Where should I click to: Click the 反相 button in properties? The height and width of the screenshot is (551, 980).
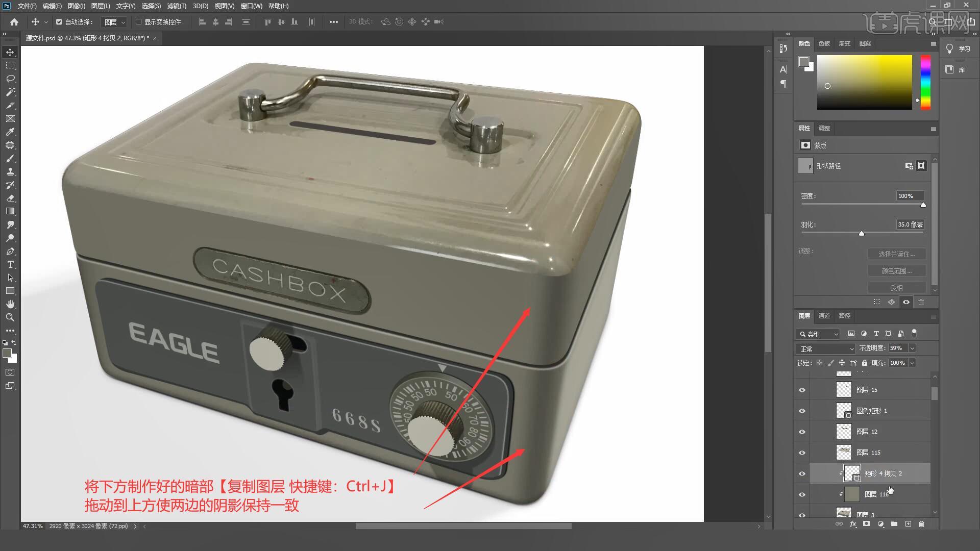click(896, 288)
